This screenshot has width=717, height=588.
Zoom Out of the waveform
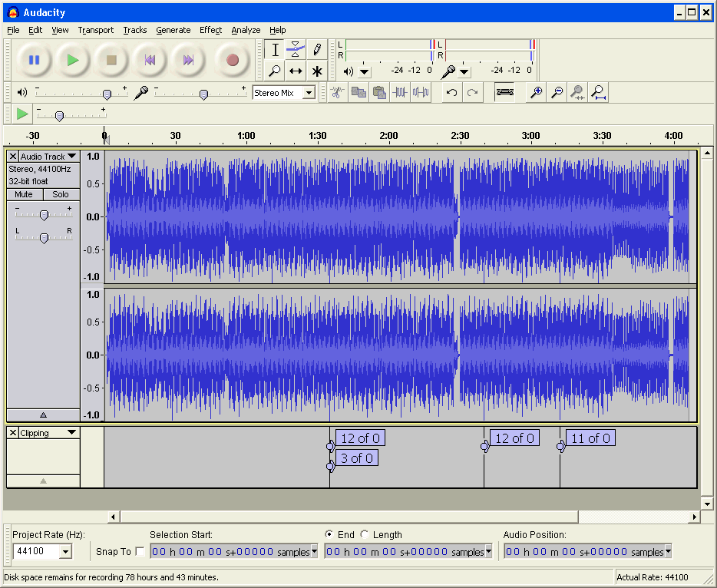tap(557, 93)
